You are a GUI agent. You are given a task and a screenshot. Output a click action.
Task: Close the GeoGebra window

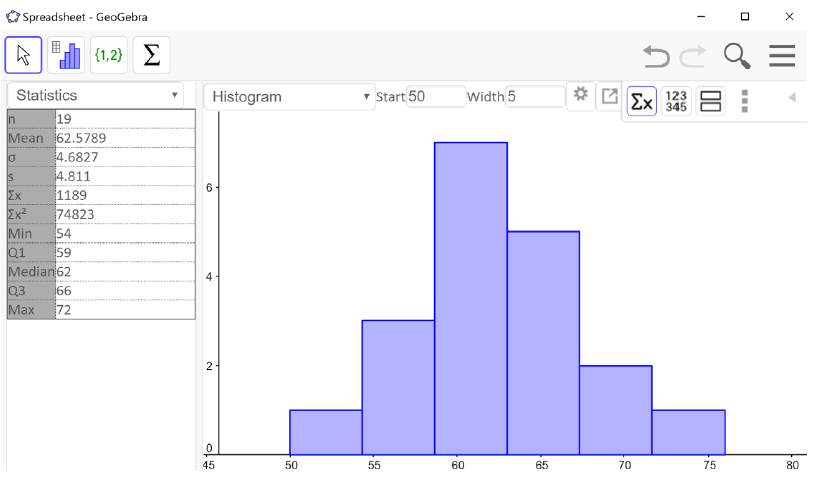[789, 17]
